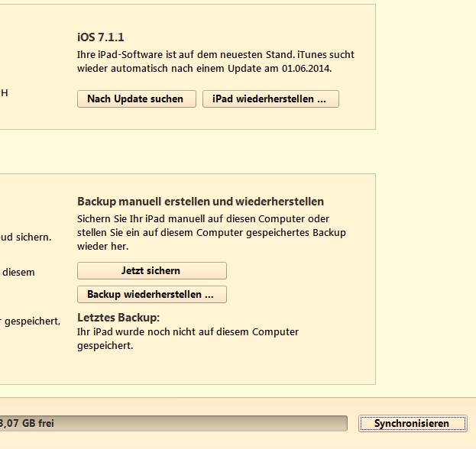This screenshot has height=449, width=476.
Task: Start sync with Synchronisieren button
Action: 413,423
